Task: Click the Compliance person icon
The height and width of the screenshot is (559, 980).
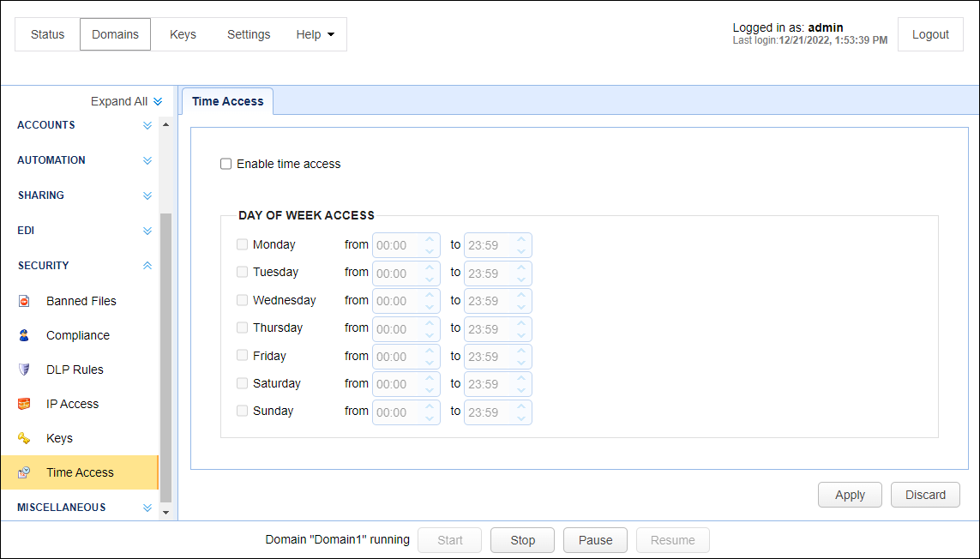Action: [24, 335]
